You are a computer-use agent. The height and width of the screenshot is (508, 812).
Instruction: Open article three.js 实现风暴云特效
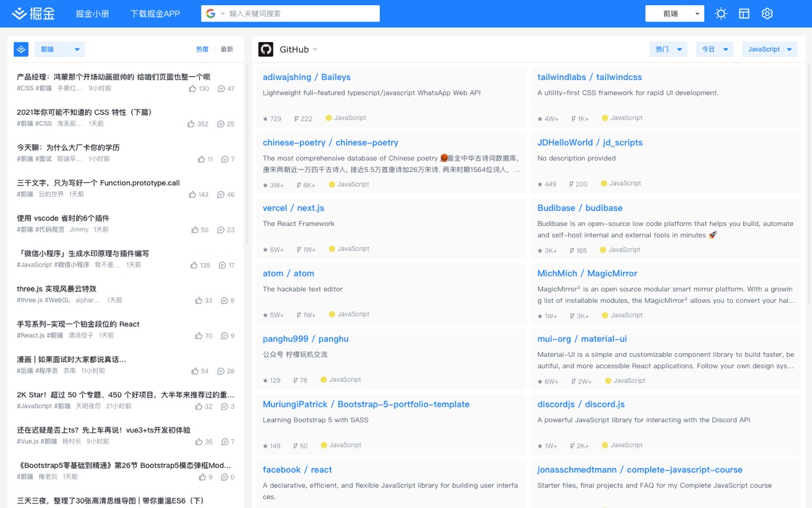click(x=56, y=288)
